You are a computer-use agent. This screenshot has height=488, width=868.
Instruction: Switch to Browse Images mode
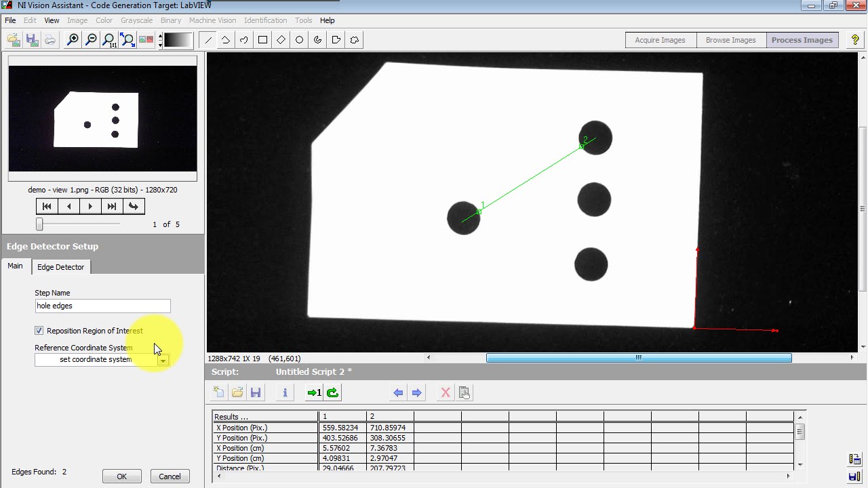point(730,40)
